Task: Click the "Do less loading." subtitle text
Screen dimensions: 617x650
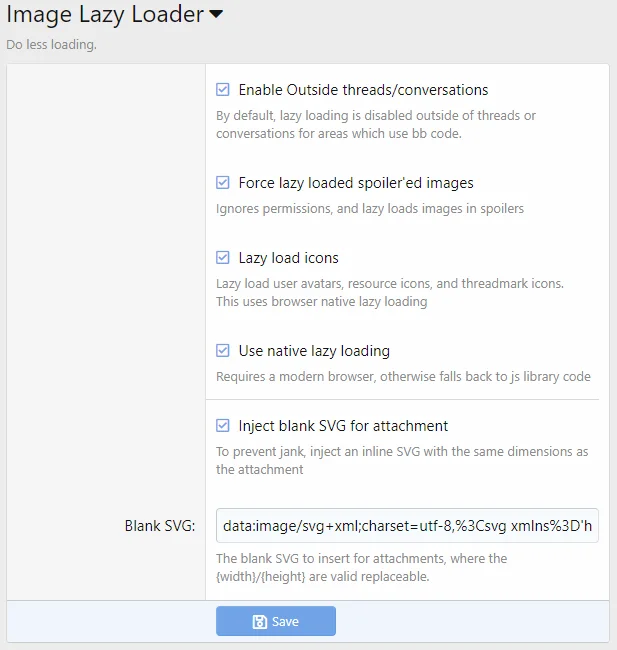Action: (51, 45)
